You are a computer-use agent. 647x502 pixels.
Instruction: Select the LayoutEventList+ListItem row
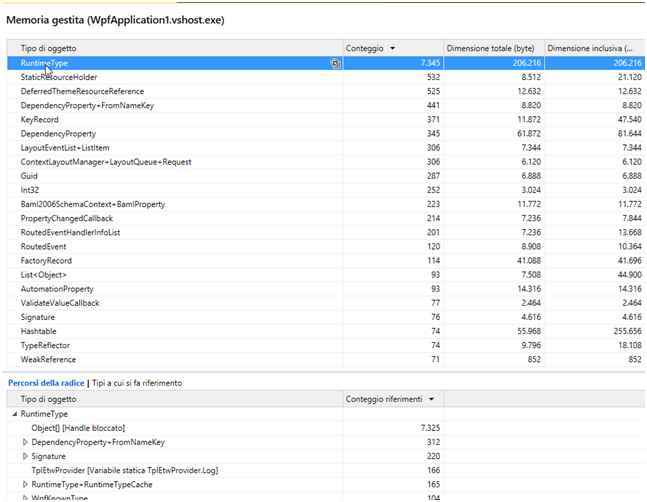[x=326, y=148]
